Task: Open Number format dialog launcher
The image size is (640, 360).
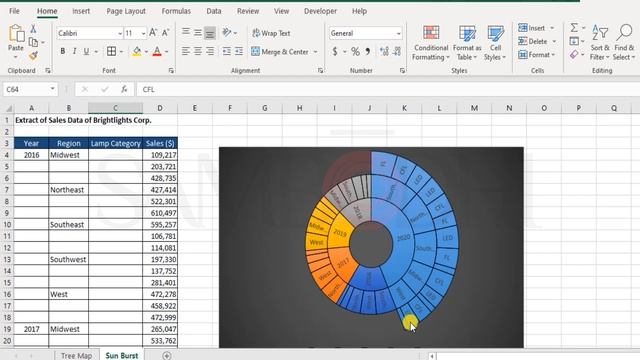Action: [402, 71]
